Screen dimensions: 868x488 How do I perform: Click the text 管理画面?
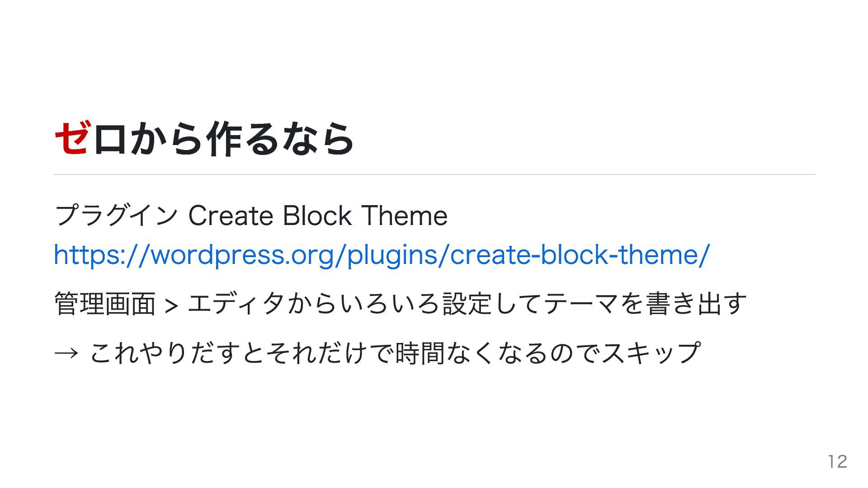pyautogui.click(x=105, y=303)
